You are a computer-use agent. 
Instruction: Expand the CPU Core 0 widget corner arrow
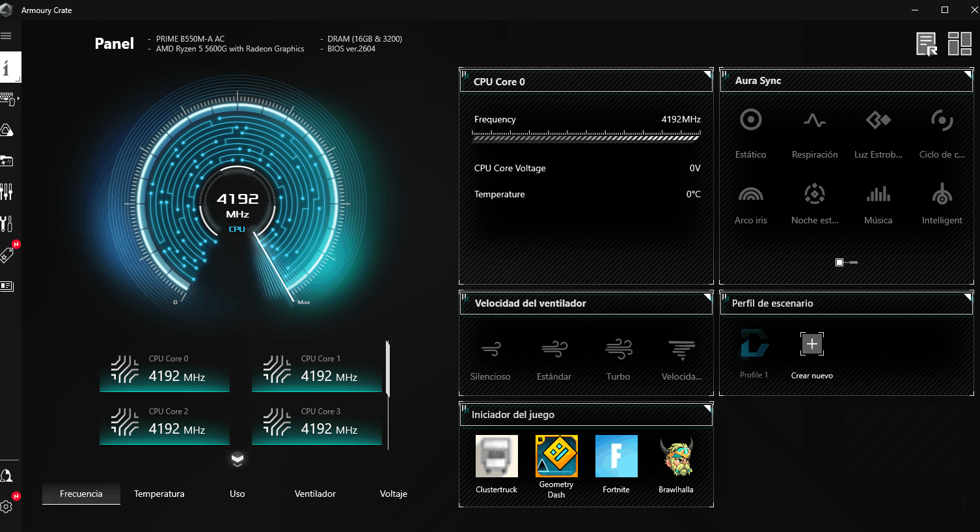click(707, 74)
